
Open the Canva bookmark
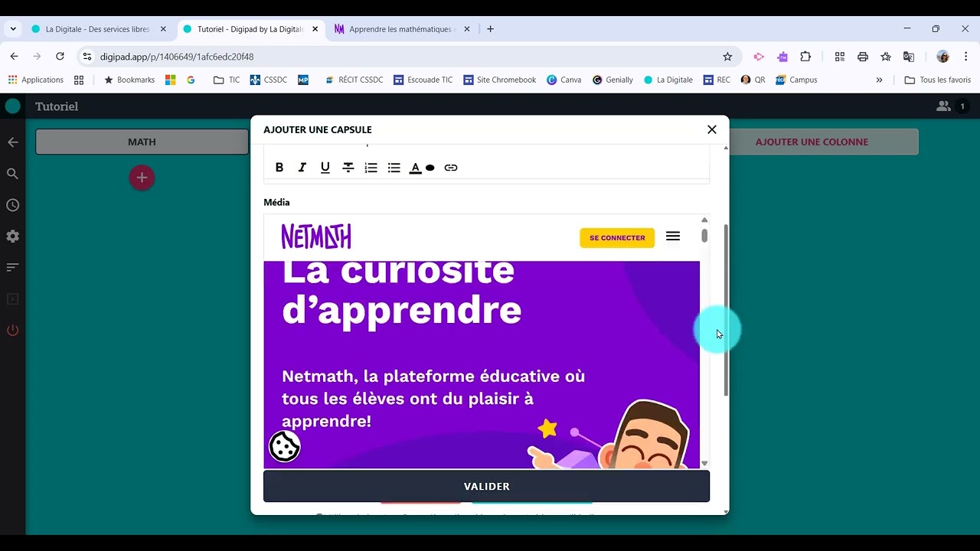563,80
